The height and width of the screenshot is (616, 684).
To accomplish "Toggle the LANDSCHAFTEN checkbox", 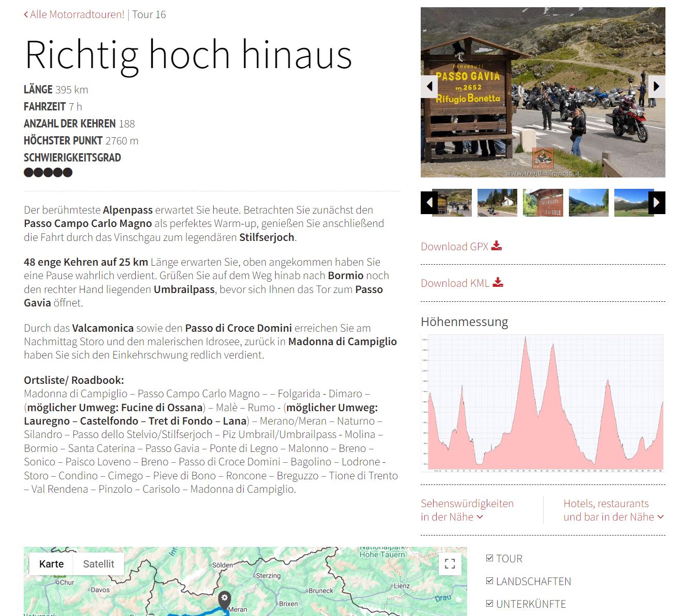I will (489, 581).
